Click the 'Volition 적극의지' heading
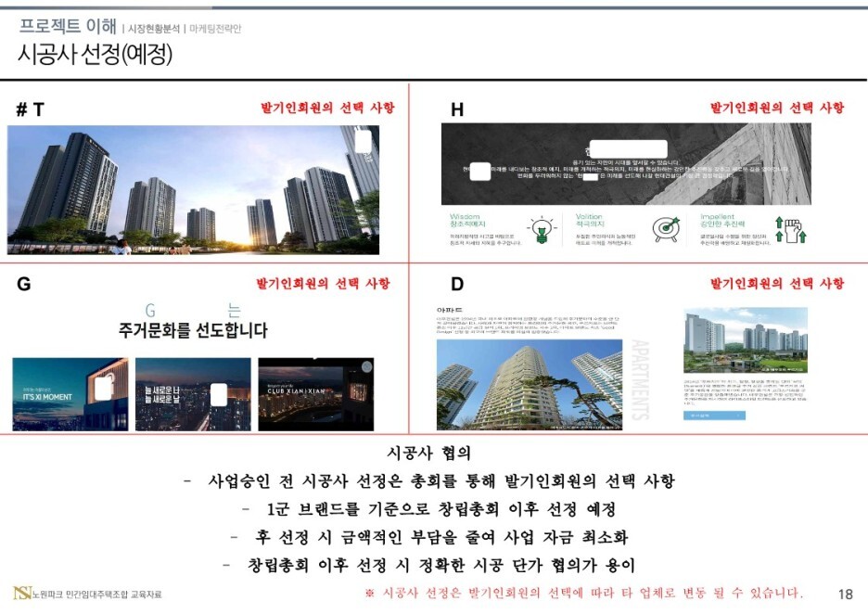Screen dimensions: 868x614 590,221
